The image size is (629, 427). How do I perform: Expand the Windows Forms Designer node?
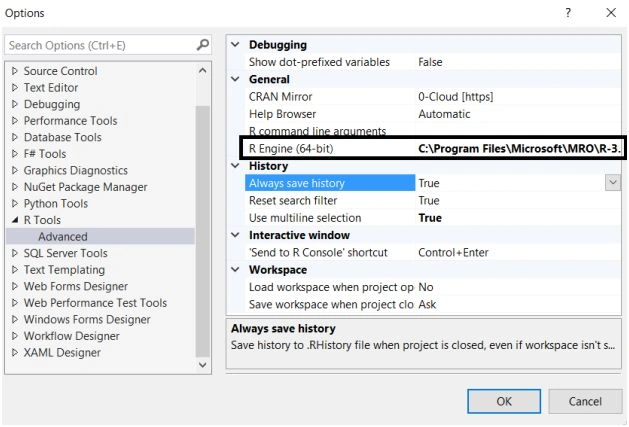[15, 319]
